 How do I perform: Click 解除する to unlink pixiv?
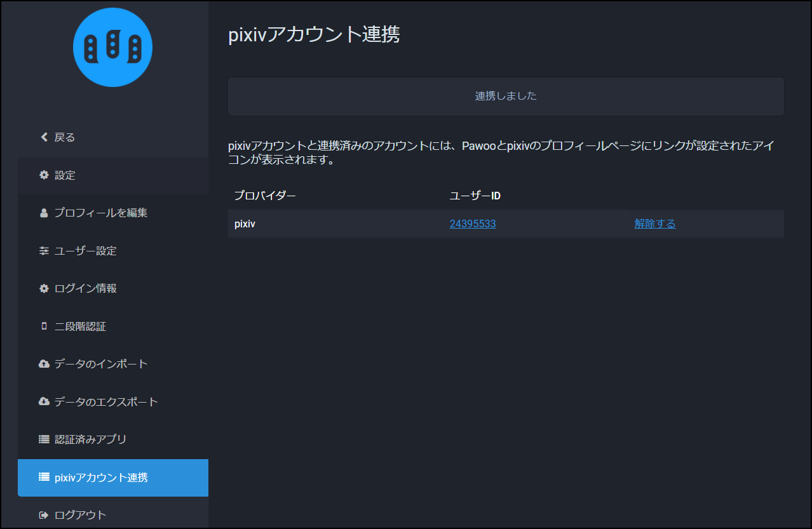pos(654,224)
